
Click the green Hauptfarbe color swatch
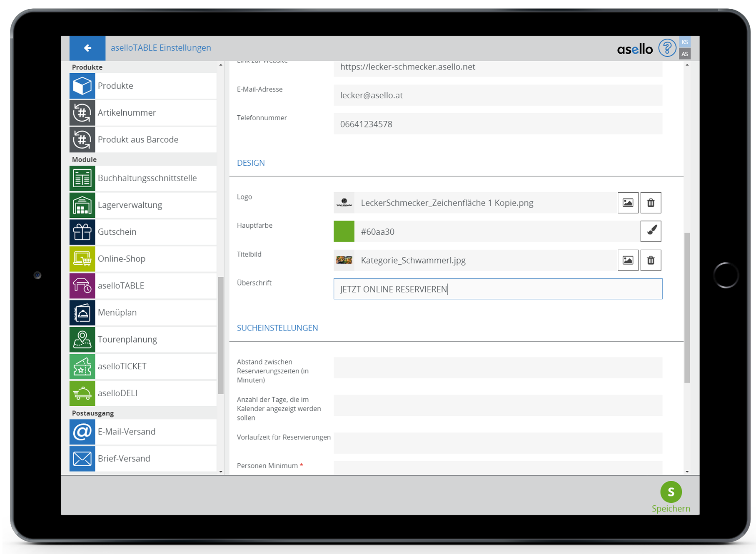(344, 231)
